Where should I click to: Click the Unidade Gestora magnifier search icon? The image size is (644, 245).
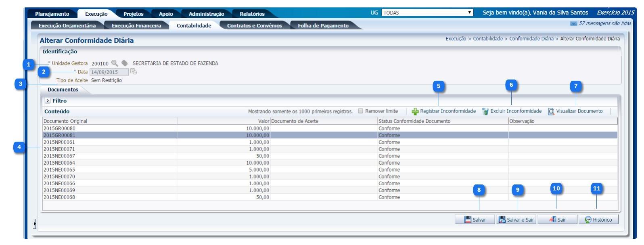(115, 63)
